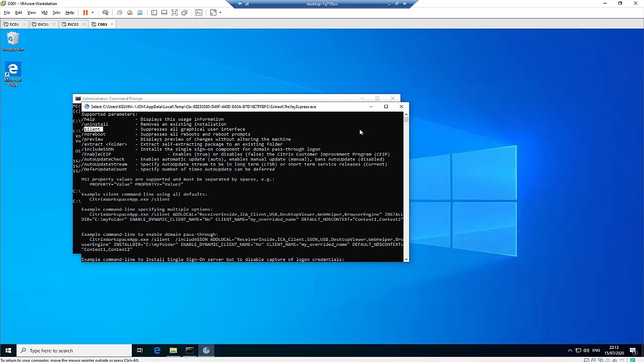Close the TrolleyExpress.exe console window
Screen dimensions: 644x362
click(x=401, y=107)
